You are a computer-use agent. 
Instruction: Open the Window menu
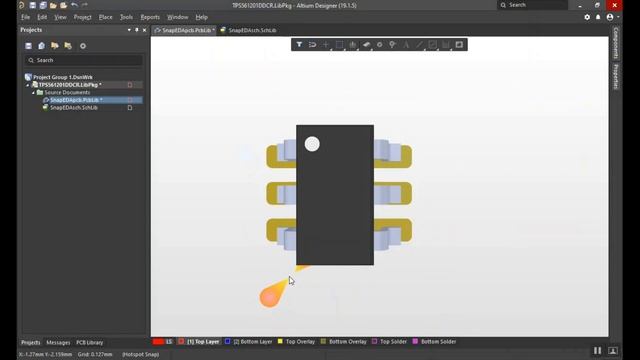(178, 17)
